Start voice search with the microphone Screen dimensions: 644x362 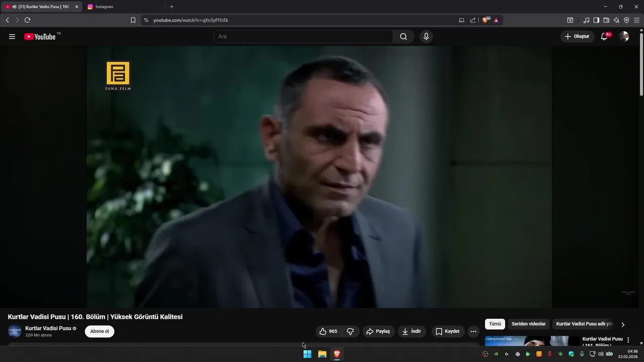coord(426,37)
